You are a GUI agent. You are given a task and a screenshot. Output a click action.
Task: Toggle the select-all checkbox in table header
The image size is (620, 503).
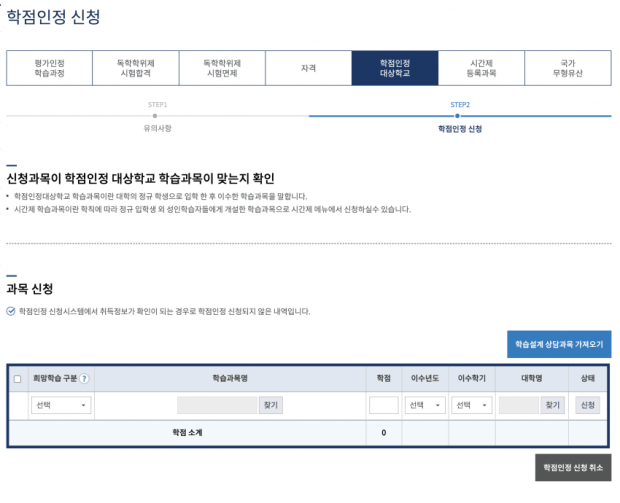[17, 379]
